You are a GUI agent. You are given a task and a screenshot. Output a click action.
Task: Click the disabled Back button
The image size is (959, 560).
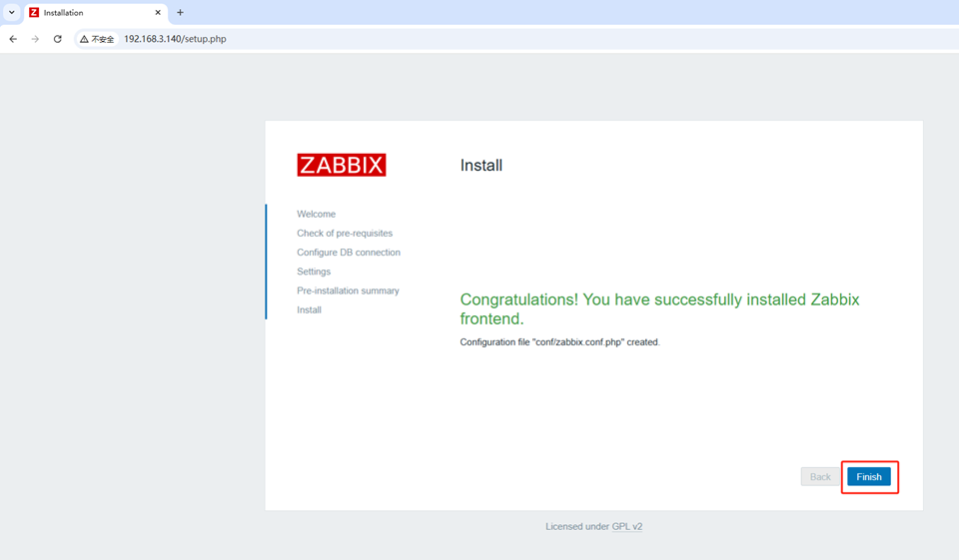tap(820, 477)
